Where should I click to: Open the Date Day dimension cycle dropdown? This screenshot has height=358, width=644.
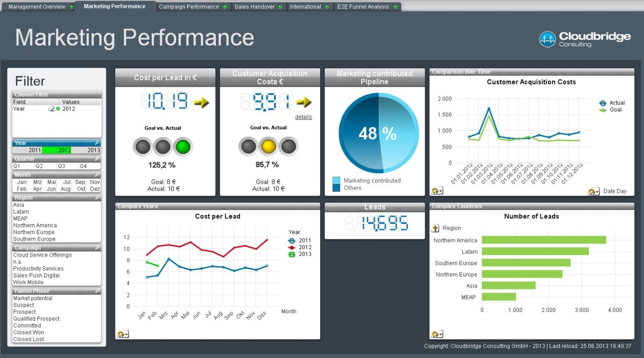pos(594,191)
